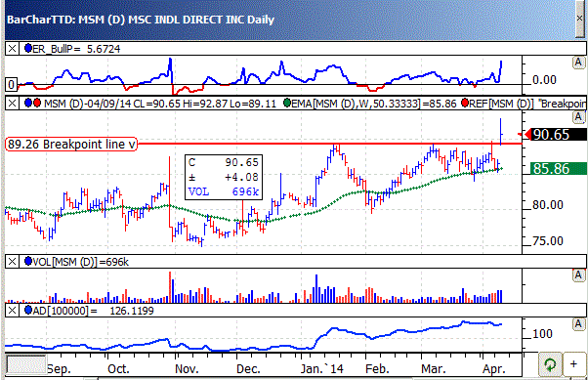This screenshot has width=588, height=380.
Task: Click the 75.00 price axis label
Action: [x=548, y=241]
